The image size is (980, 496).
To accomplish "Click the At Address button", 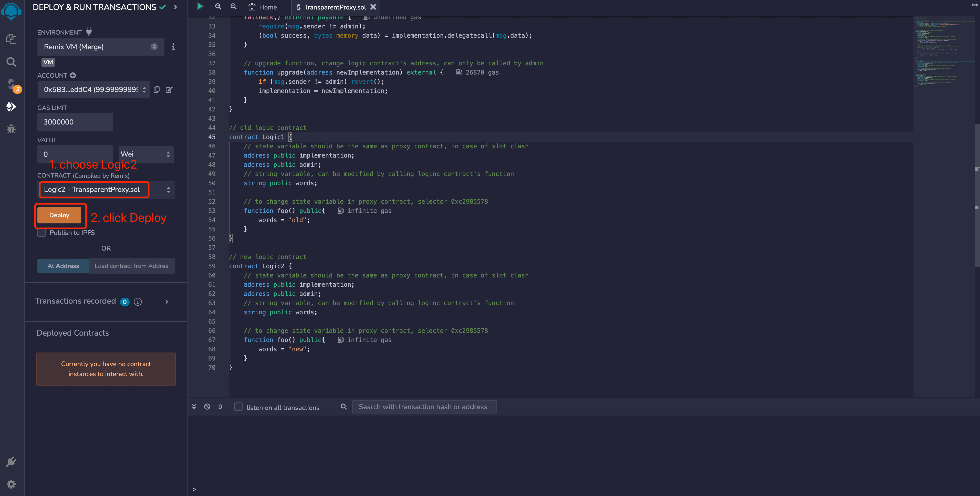I will pos(63,266).
